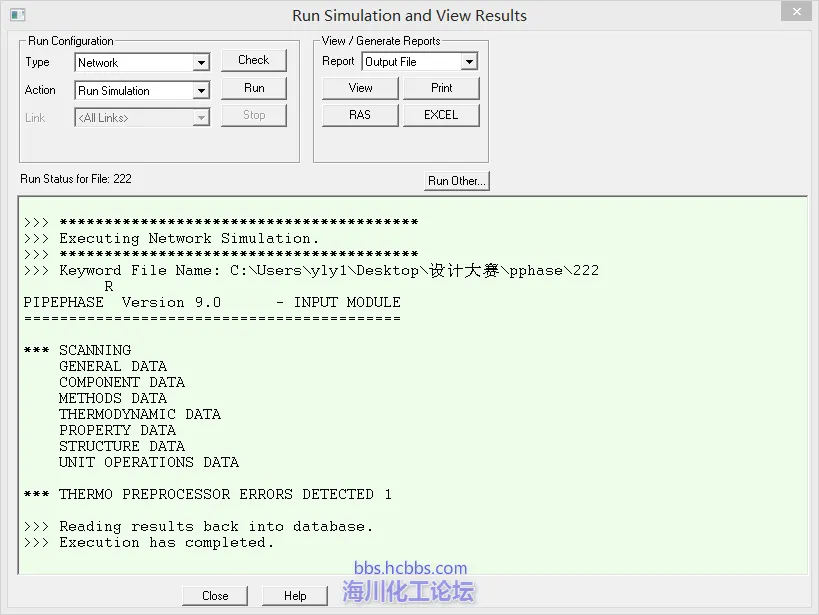Viewport: 819px width, 615px height.
Task: Click the 'Executing Network Simulation.' log line
Action: (171, 239)
